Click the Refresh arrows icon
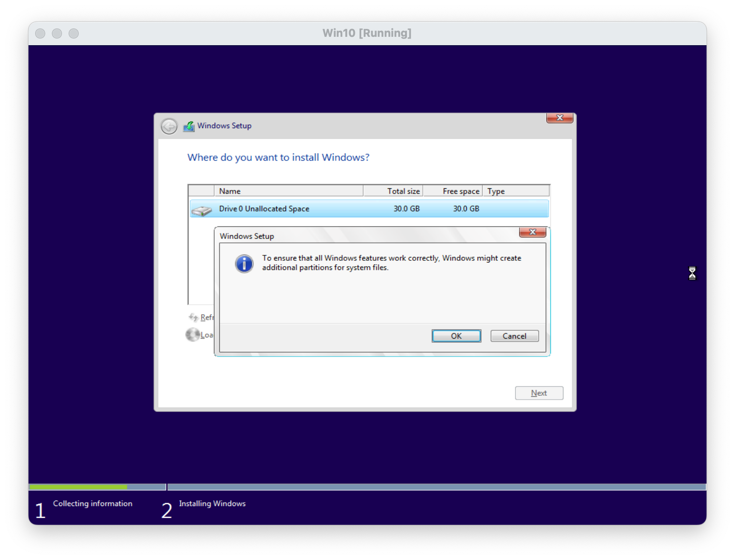 (193, 317)
